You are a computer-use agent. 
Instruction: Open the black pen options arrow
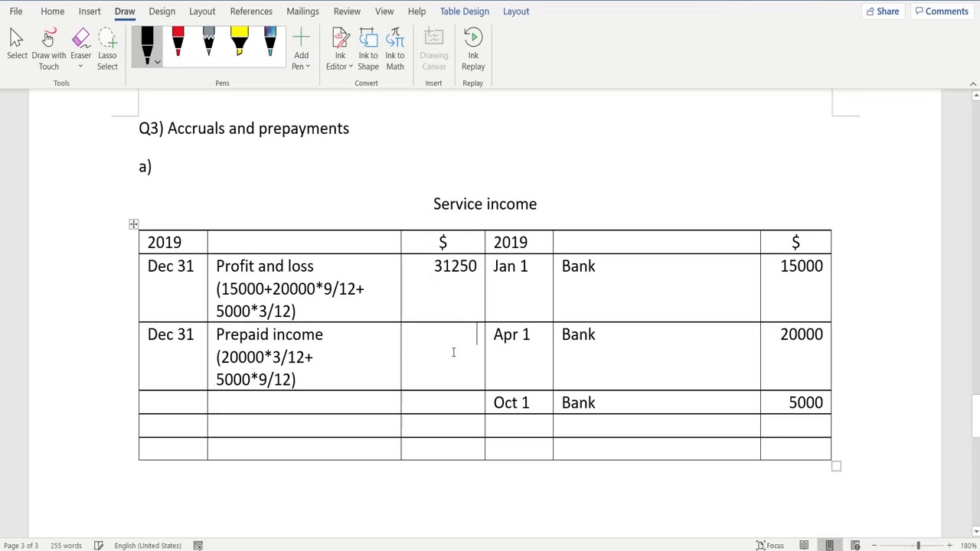[x=157, y=62]
